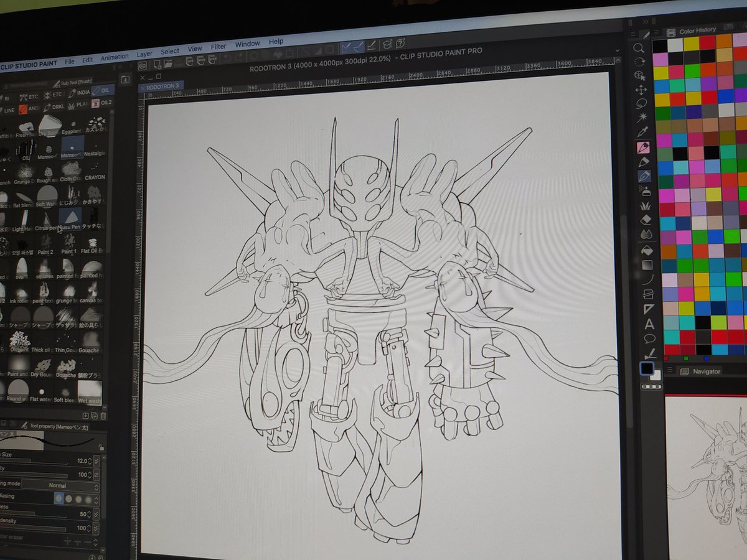This screenshot has width=747, height=560.
Task: Open the Animation menu
Action: [x=115, y=57]
